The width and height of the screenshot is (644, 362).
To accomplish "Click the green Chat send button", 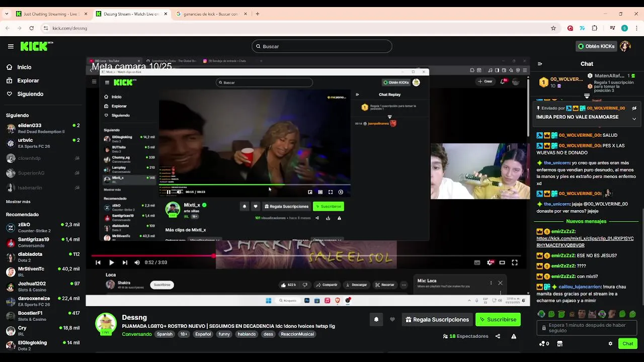I will [x=628, y=344].
